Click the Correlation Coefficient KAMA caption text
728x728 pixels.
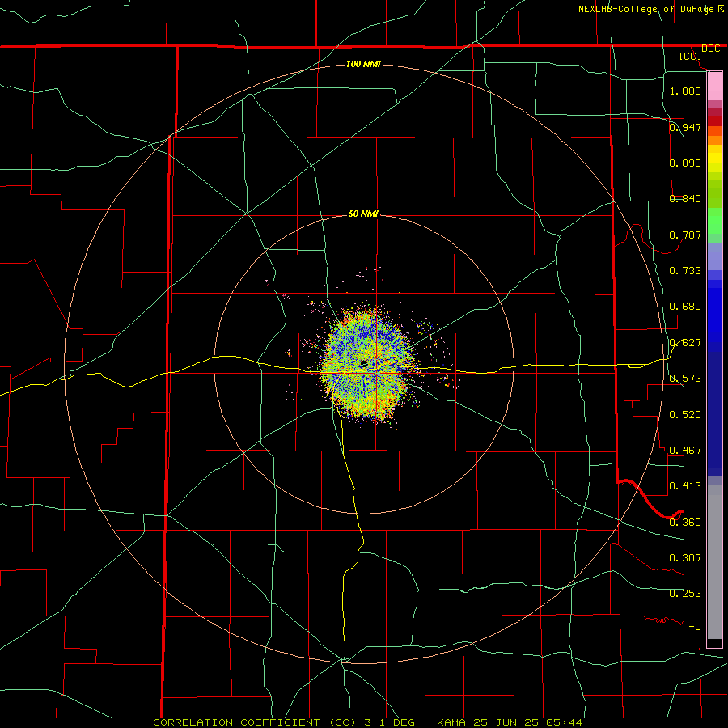pos(367,722)
